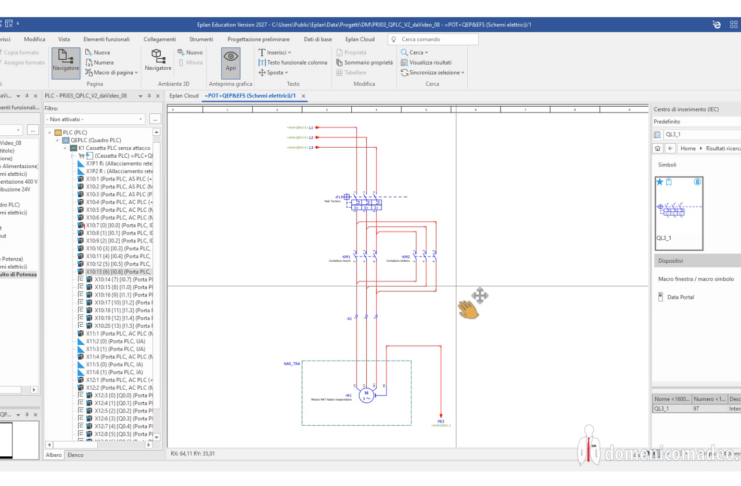The height and width of the screenshot is (486, 741).
Task: Click Nuovo in Ambiente 3D group
Action: [190, 52]
